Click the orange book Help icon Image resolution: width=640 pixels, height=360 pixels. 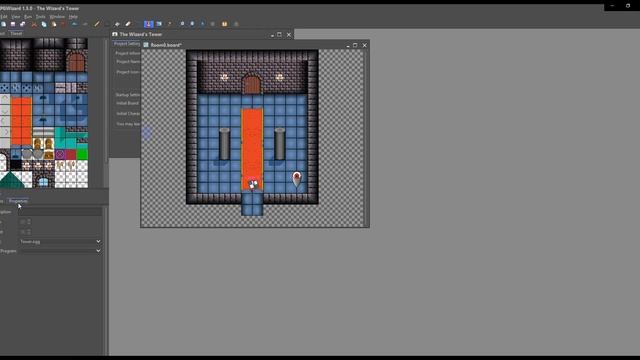tap(224, 24)
